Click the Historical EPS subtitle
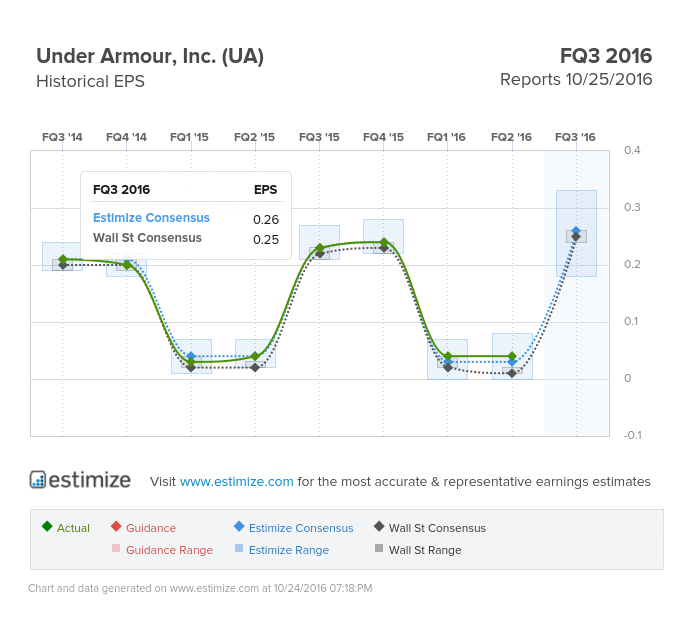 point(90,81)
